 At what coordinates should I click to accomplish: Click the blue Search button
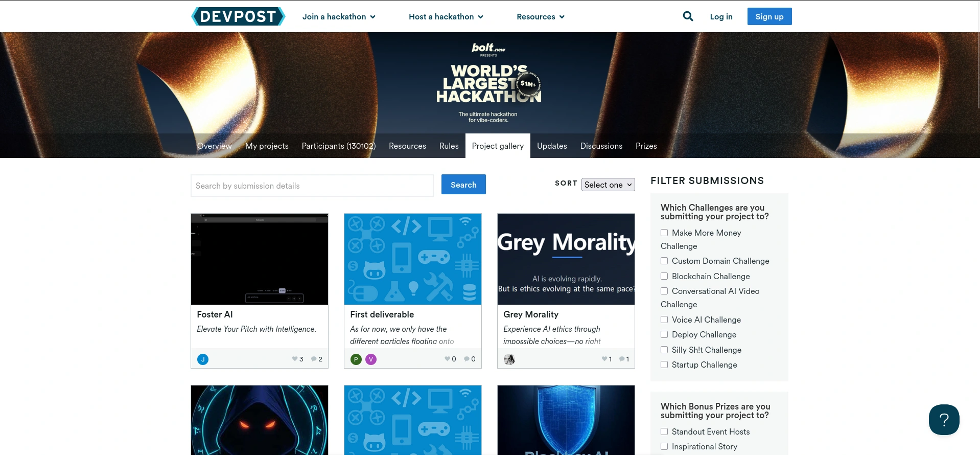click(463, 185)
